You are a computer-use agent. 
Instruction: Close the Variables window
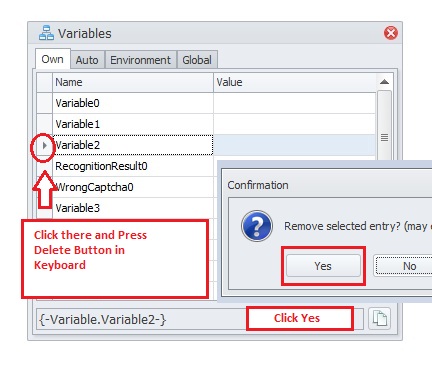point(391,33)
